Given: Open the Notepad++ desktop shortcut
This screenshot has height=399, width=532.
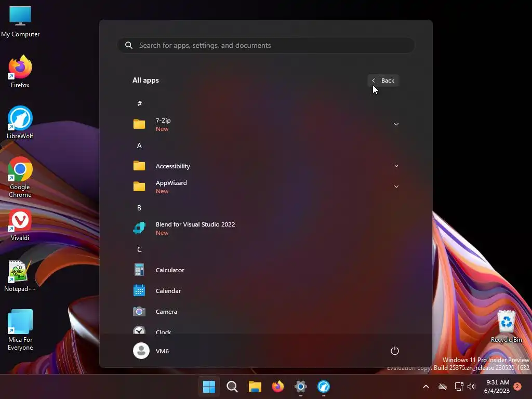Looking at the screenshot, I should pos(20,275).
